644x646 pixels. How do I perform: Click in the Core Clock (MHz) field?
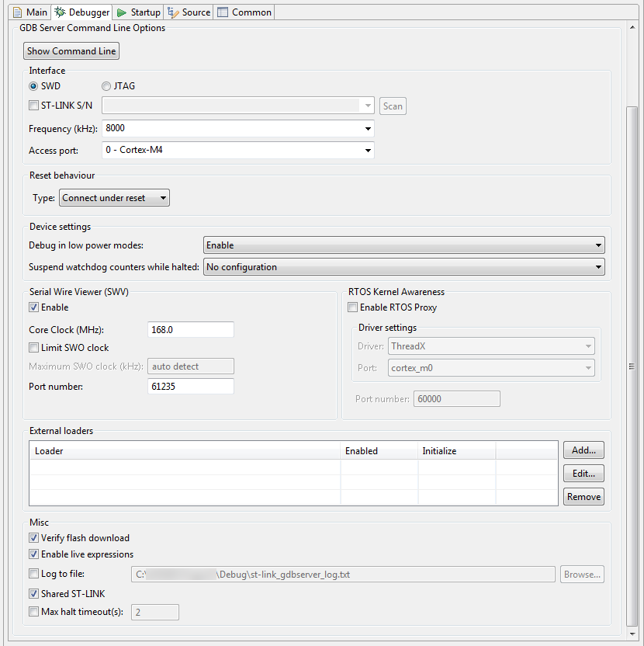(190, 329)
